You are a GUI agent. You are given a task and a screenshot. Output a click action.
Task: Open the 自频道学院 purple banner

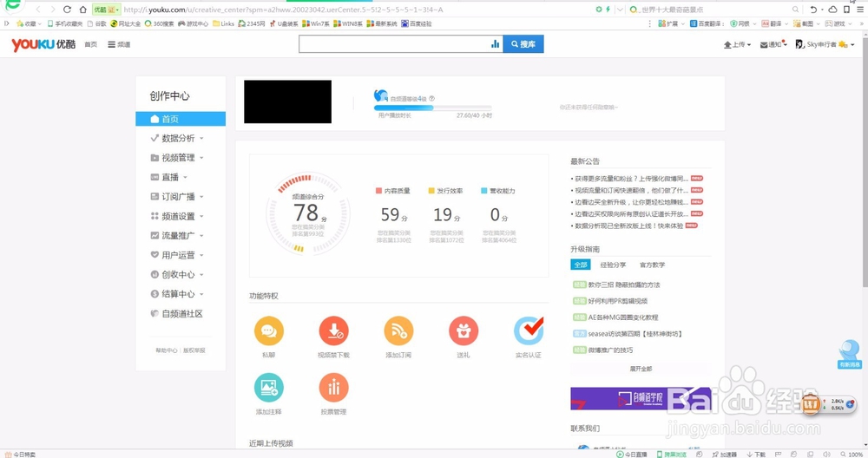tap(641, 399)
